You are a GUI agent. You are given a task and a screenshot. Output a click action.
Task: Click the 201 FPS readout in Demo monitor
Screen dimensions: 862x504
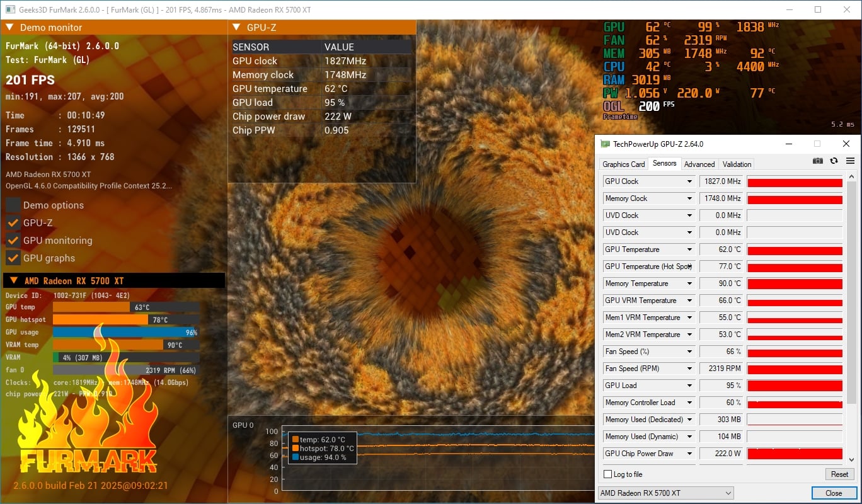[30, 80]
